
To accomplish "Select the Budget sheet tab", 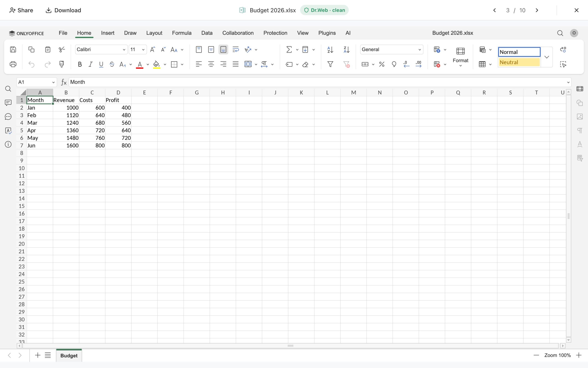I will click(69, 356).
